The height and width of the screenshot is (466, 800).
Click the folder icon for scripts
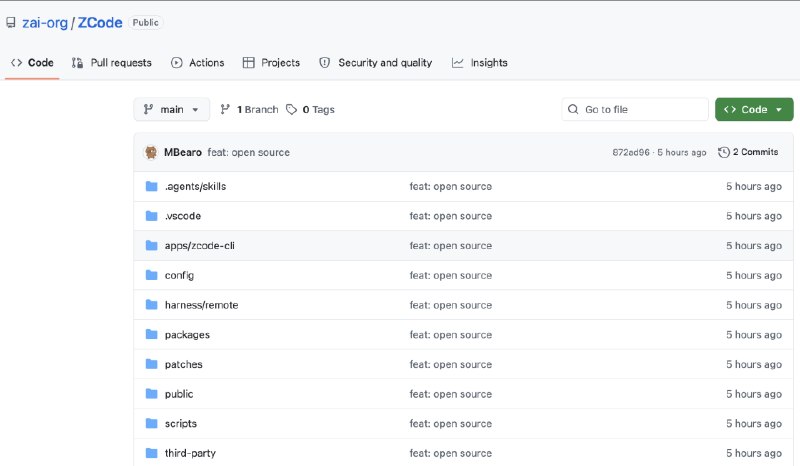[152, 423]
